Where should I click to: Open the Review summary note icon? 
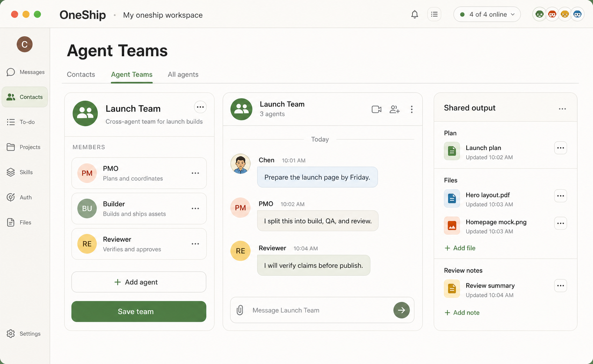coord(452,288)
